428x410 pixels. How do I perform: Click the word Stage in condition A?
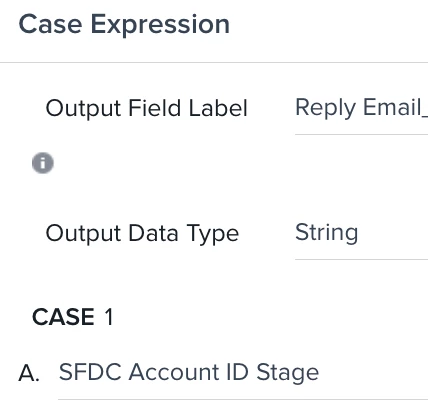point(288,373)
